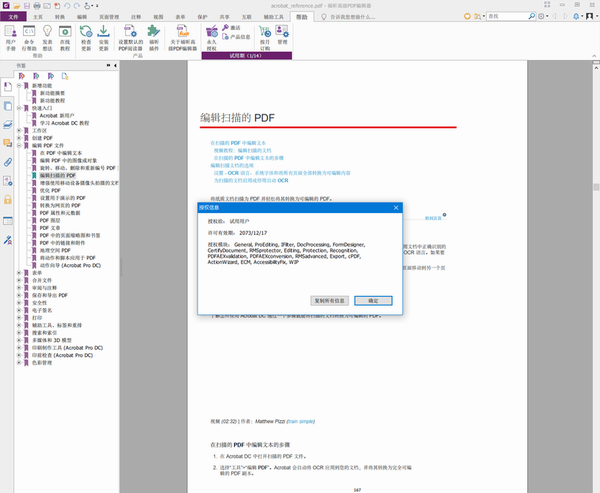Switch to the 转换 convert ribbon tab
The width and height of the screenshot is (600, 493).
pyautogui.click(x=60, y=17)
